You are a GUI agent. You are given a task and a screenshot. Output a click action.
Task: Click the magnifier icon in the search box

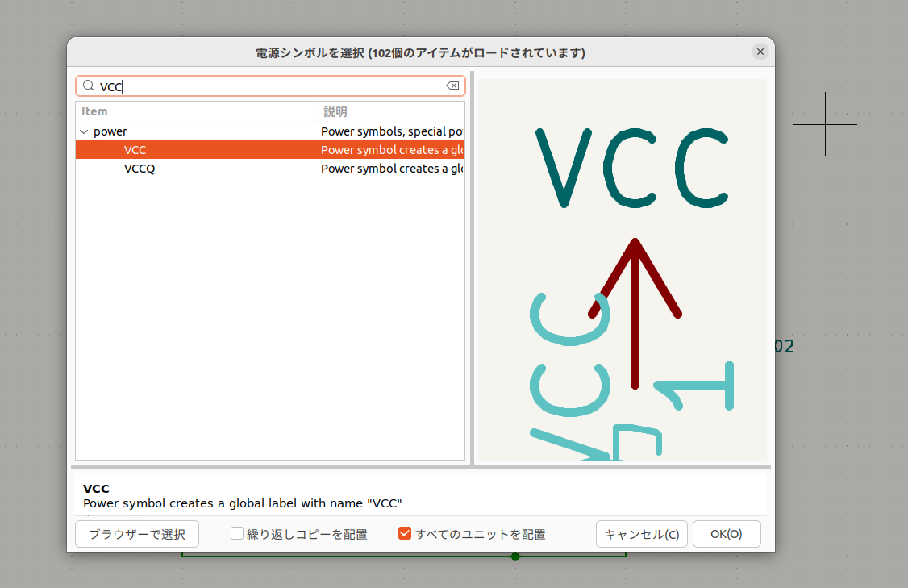[x=89, y=86]
